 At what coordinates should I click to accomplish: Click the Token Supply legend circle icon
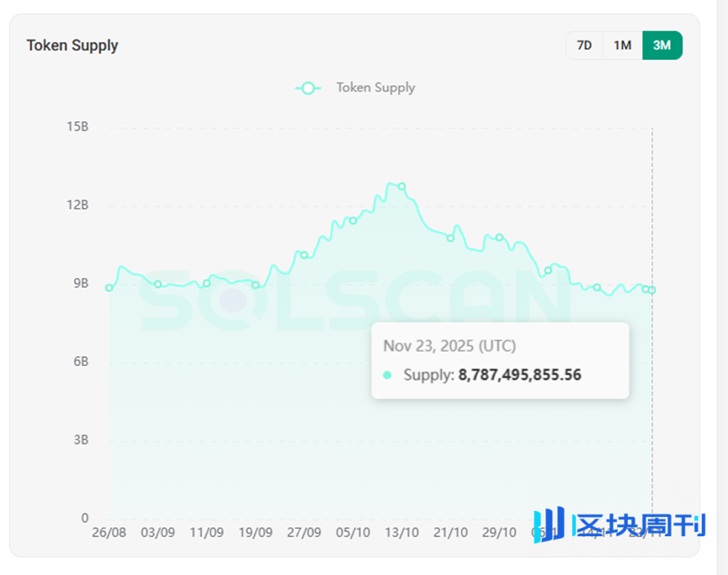pyautogui.click(x=308, y=88)
